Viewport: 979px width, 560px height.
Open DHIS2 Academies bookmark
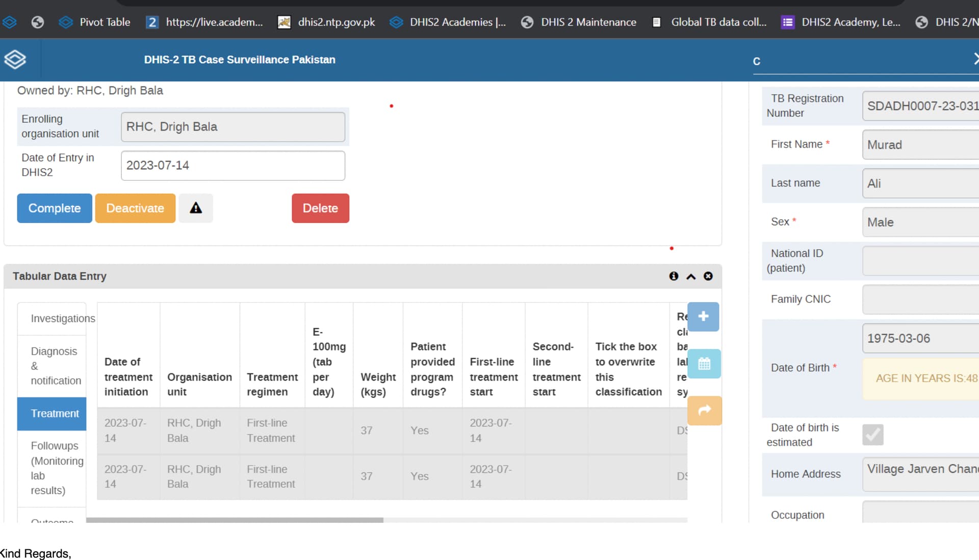[448, 22]
